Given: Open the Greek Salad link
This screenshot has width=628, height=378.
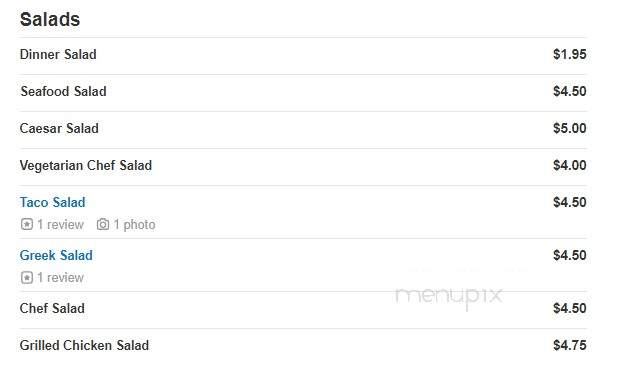Looking at the screenshot, I should click(x=56, y=255).
